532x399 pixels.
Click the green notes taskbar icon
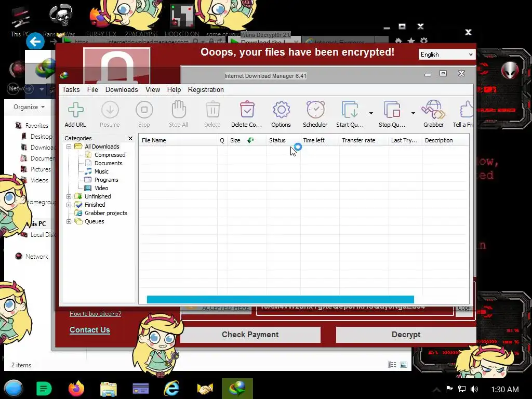click(x=44, y=389)
